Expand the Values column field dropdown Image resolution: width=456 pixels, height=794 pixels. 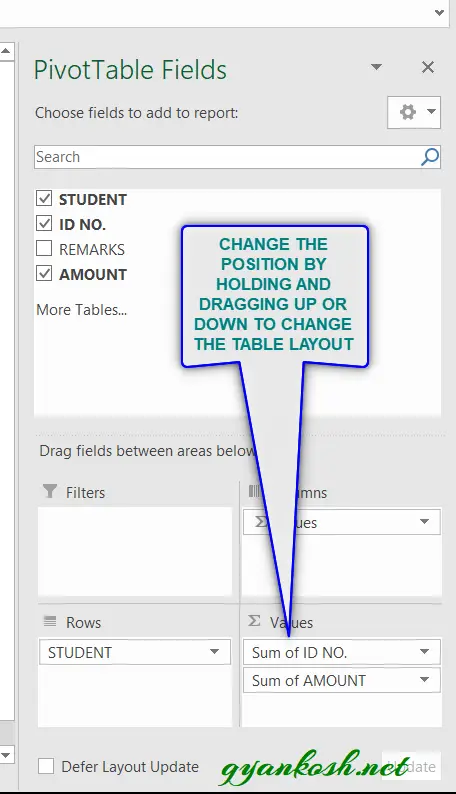coord(424,522)
